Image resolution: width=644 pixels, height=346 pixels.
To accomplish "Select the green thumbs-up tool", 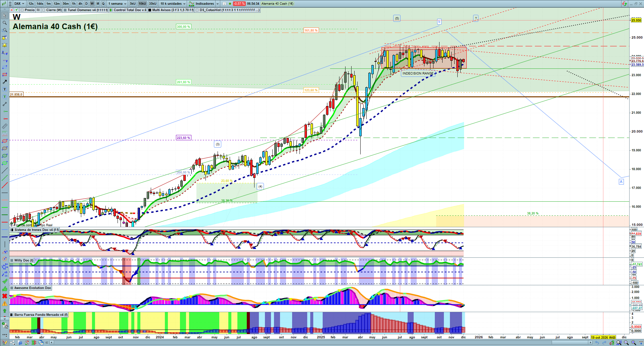I will point(5,289).
